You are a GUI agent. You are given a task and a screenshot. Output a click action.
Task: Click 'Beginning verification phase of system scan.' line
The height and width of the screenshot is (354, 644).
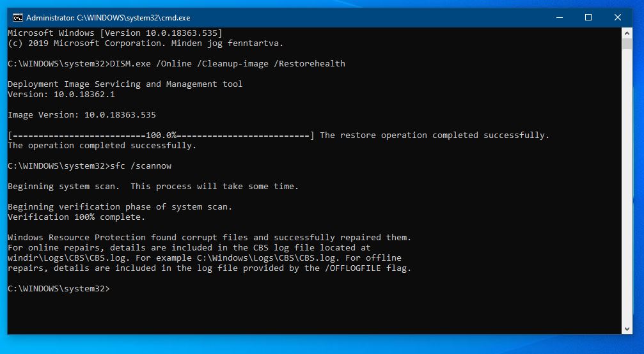120,207
